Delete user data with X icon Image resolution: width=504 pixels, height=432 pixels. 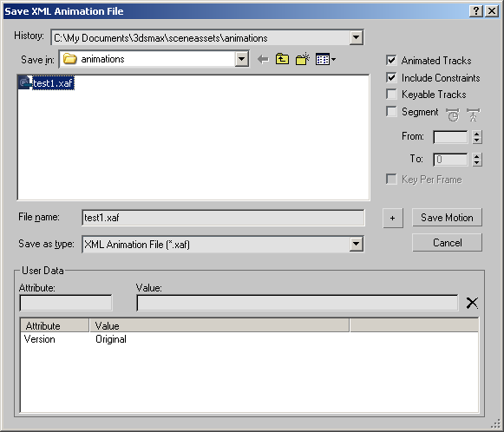pos(472,303)
